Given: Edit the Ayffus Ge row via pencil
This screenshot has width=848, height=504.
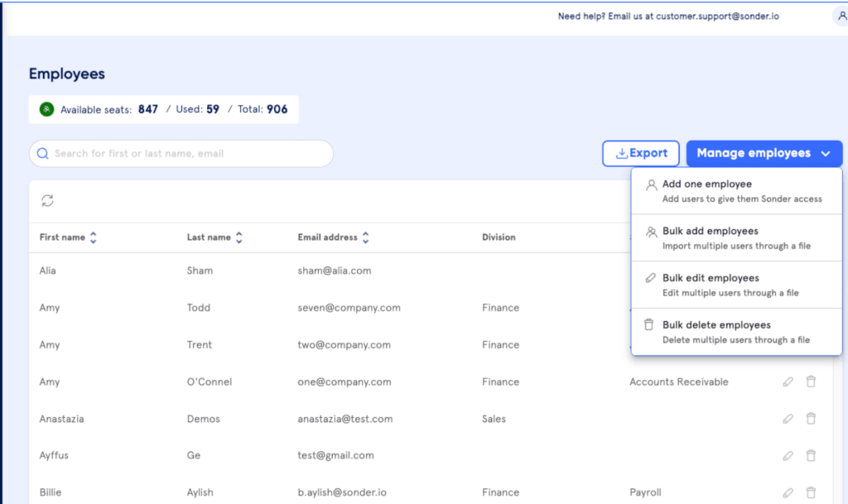Looking at the screenshot, I should pos(788,455).
